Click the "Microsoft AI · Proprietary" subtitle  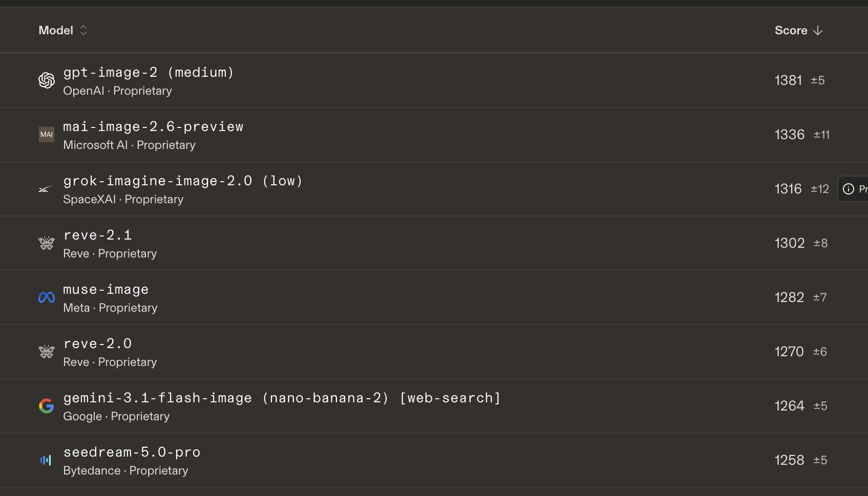pyautogui.click(x=129, y=145)
